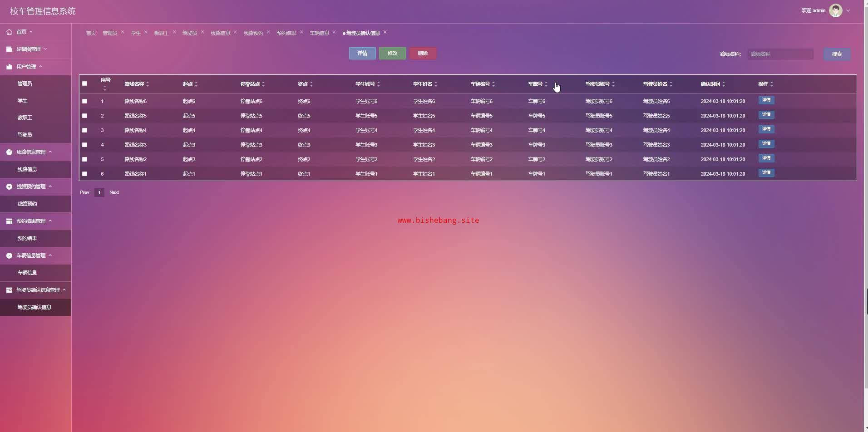Switch to the 首页 tab
Image resolution: width=868 pixels, height=432 pixels.
point(91,33)
